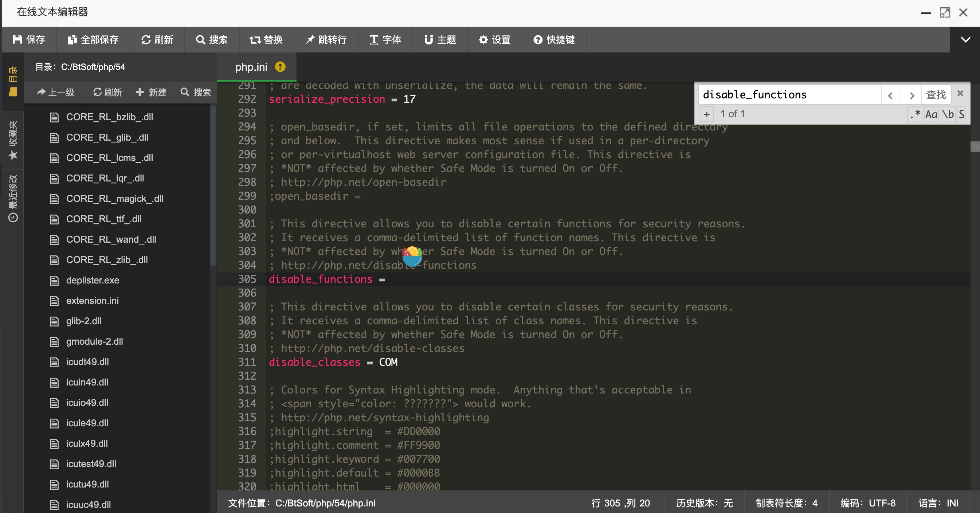The image size is (980, 513).
Task: Open file CORE_RL_lqr_.dll
Action: point(105,178)
